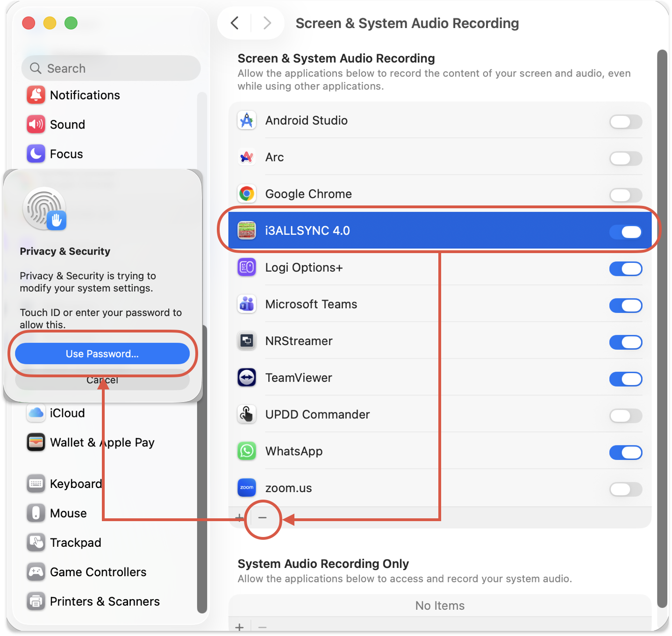Open Focus settings
672x636 pixels.
(111, 154)
